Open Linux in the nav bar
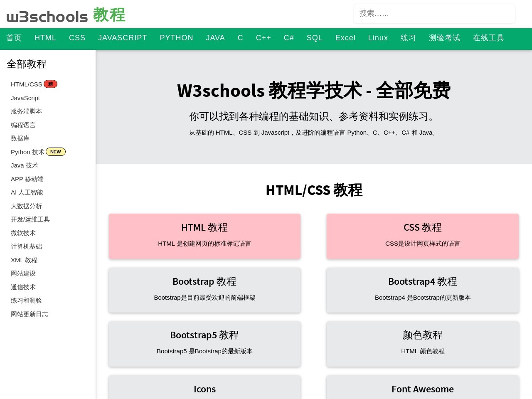 tap(378, 38)
